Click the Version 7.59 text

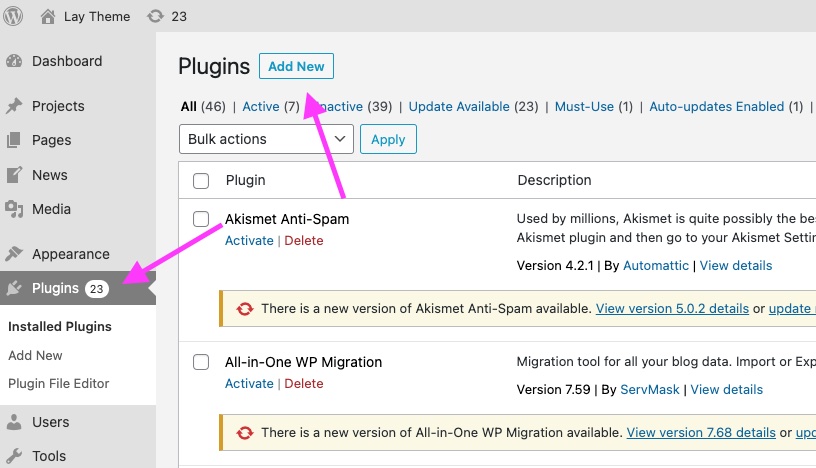click(553, 390)
